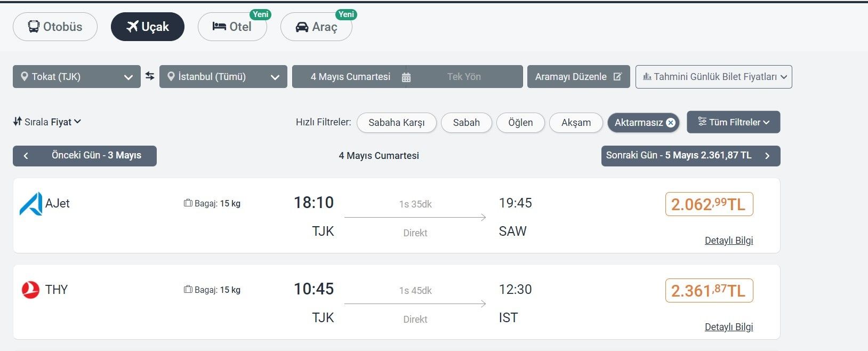Select the AJet 2.062,99 TL price
The width and height of the screenshot is (868, 351).
pos(709,204)
